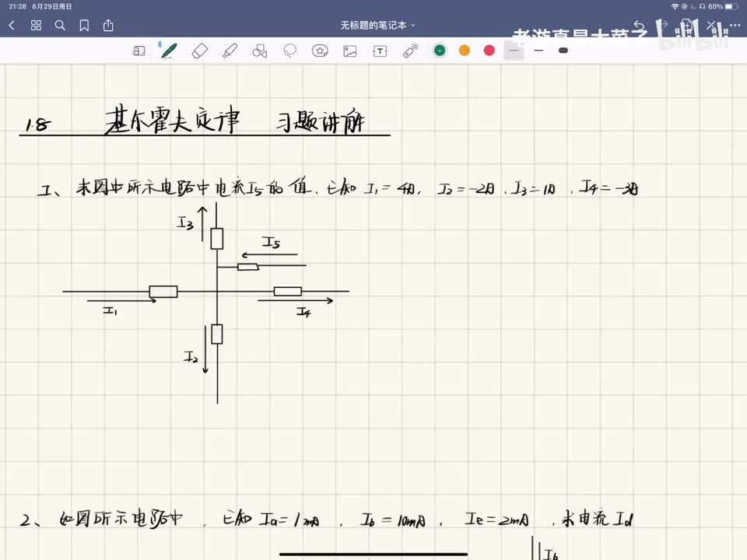Open the Elements sticker tool
The image size is (747, 560).
click(x=320, y=51)
